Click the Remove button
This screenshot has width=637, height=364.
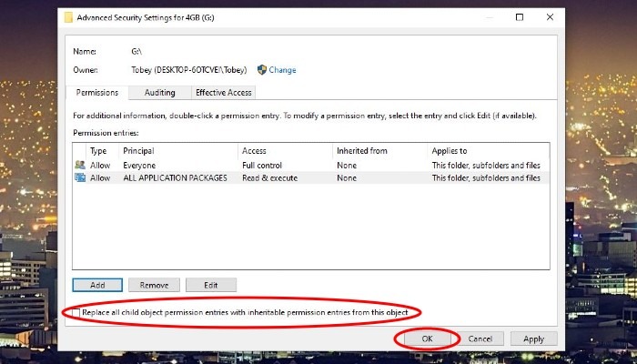click(x=154, y=285)
